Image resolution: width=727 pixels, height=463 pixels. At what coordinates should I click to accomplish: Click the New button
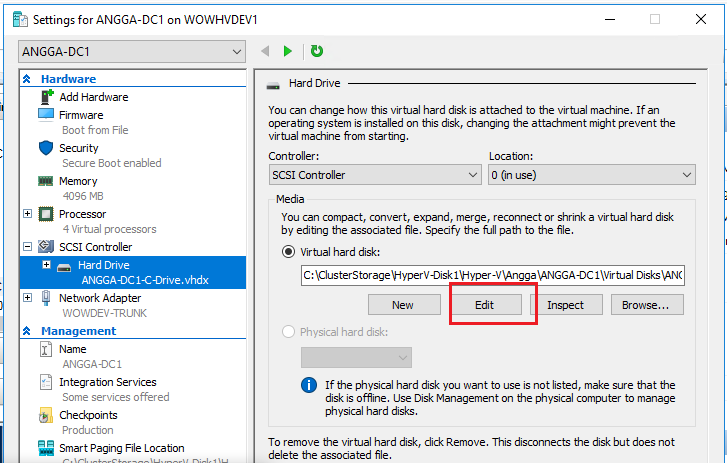point(404,304)
